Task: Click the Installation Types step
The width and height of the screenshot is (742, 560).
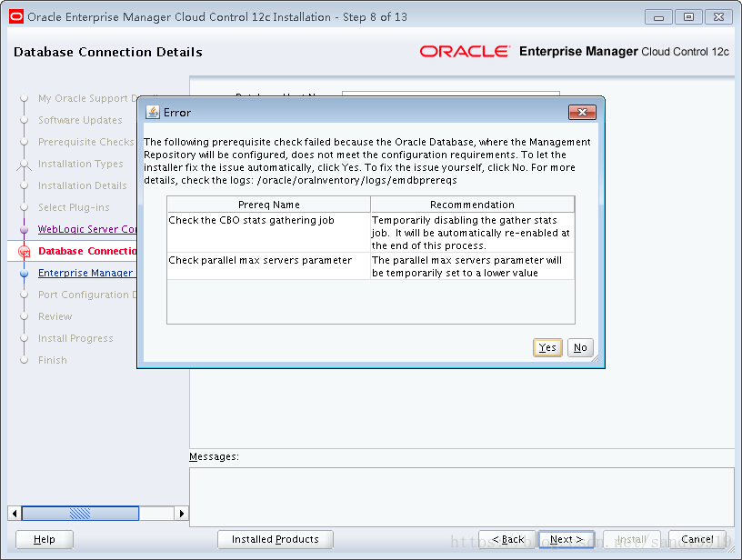Action: (x=80, y=164)
